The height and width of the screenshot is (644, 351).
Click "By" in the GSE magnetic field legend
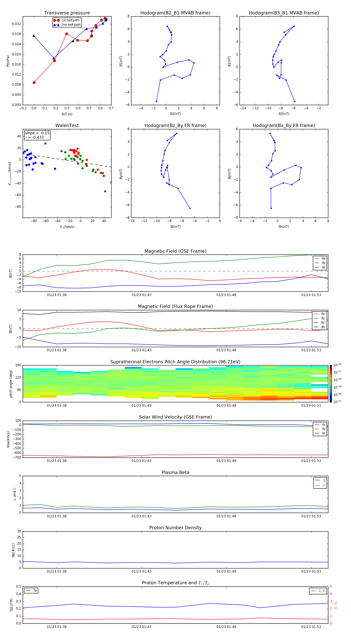click(320, 263)
